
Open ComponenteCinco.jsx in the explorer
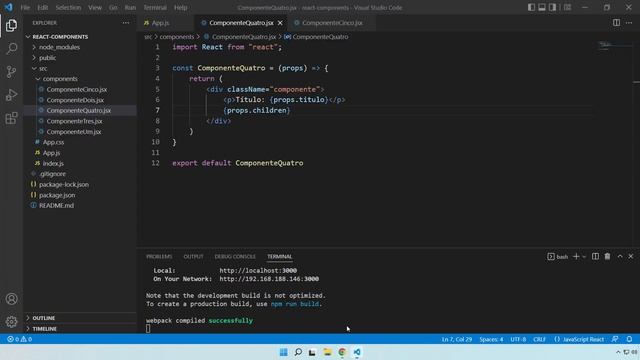click(x=77, y=89)
